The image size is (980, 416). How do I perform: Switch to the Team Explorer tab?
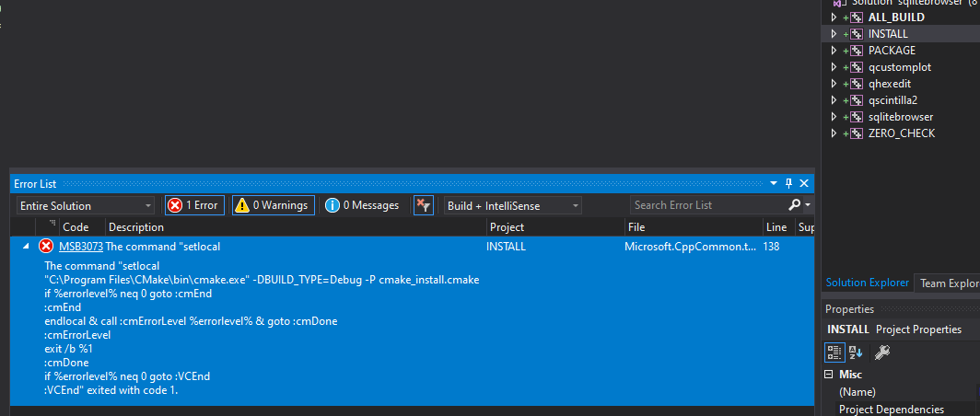(949, 283)
